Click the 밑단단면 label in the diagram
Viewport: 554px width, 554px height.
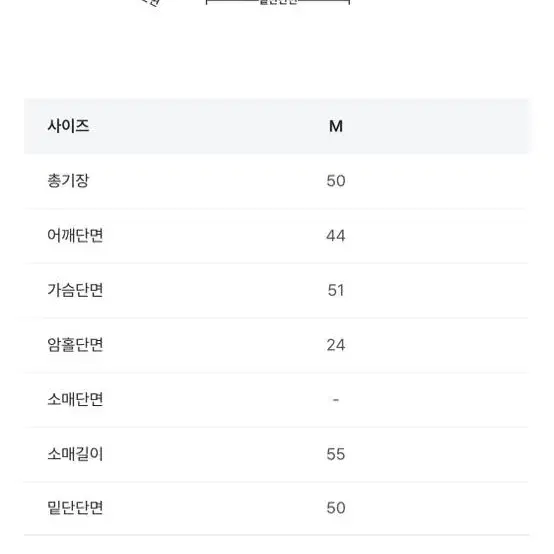click(278, 2)
